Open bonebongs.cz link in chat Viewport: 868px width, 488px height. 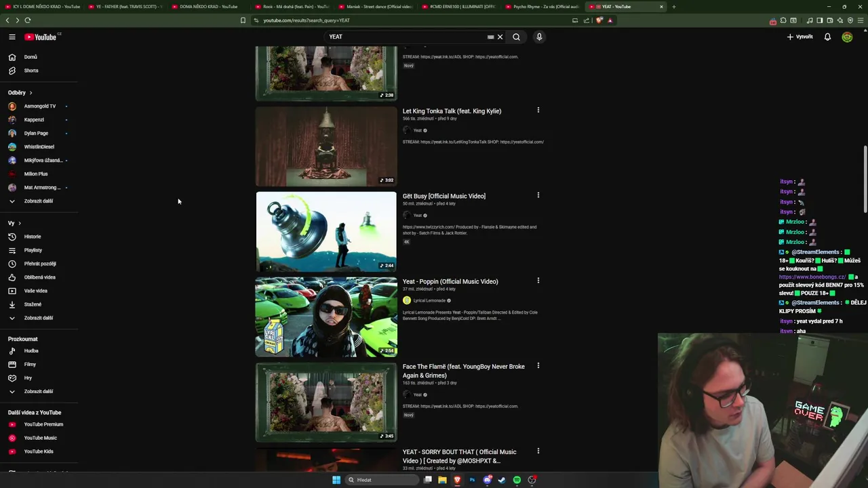pyautogui.click(x=812, y=277)
